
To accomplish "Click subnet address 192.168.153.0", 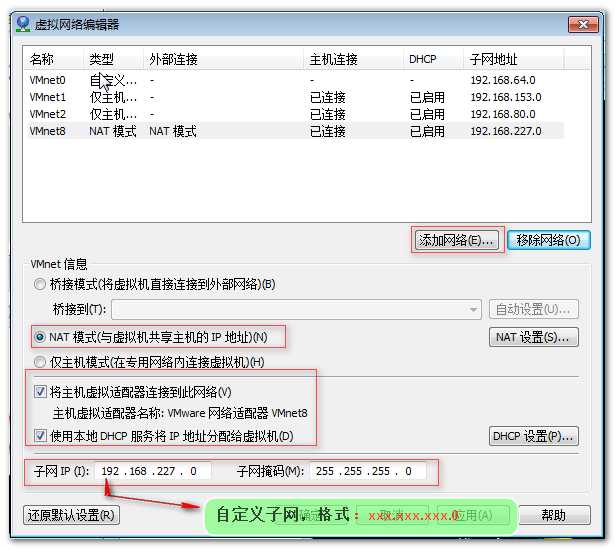I will pos(506,97).
